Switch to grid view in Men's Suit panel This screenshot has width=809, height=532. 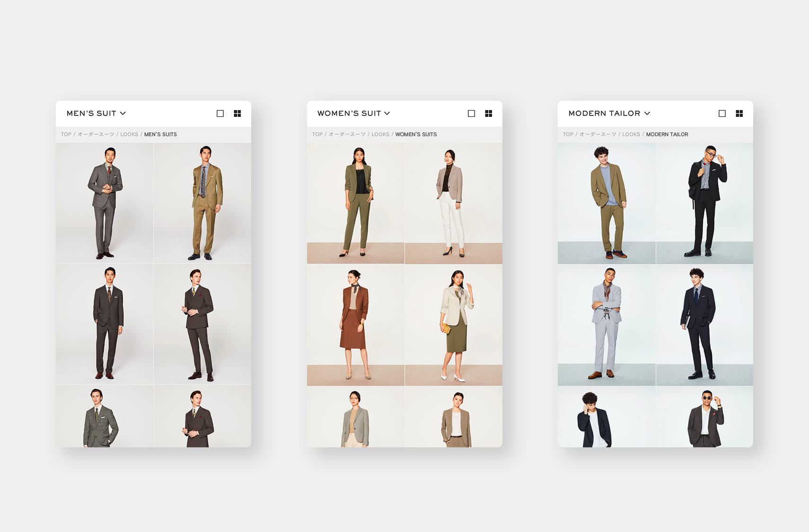(x=237, y=113)
